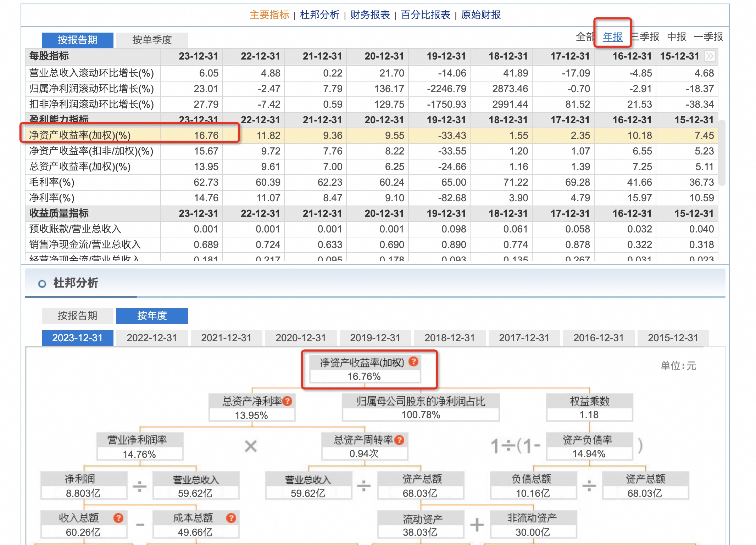Click the 净资产收益率(加权)(%) row label
The image size is (756, 545).
pyautogui.click(x=80, y=135)
